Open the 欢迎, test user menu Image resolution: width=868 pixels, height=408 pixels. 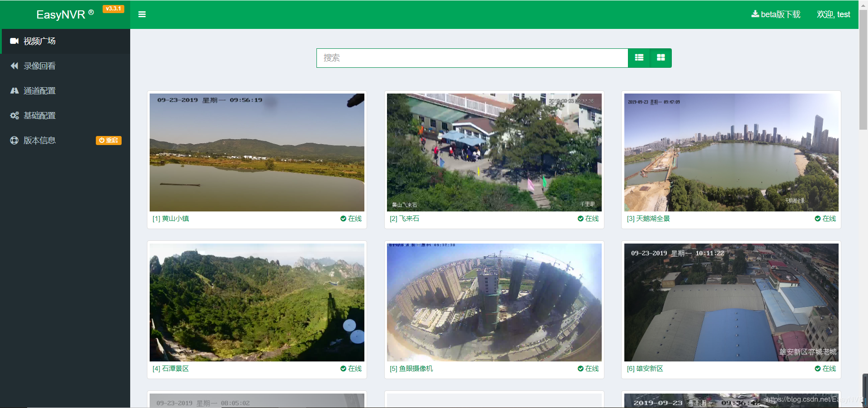click(834, 14)
